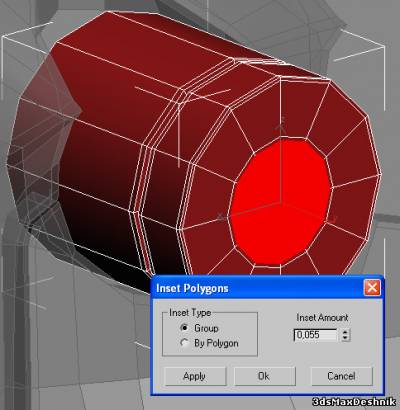The image size is (400, 410).
Task: Click the Inset Amount value field
Action: pyautogui.click(x=316, y=335)
